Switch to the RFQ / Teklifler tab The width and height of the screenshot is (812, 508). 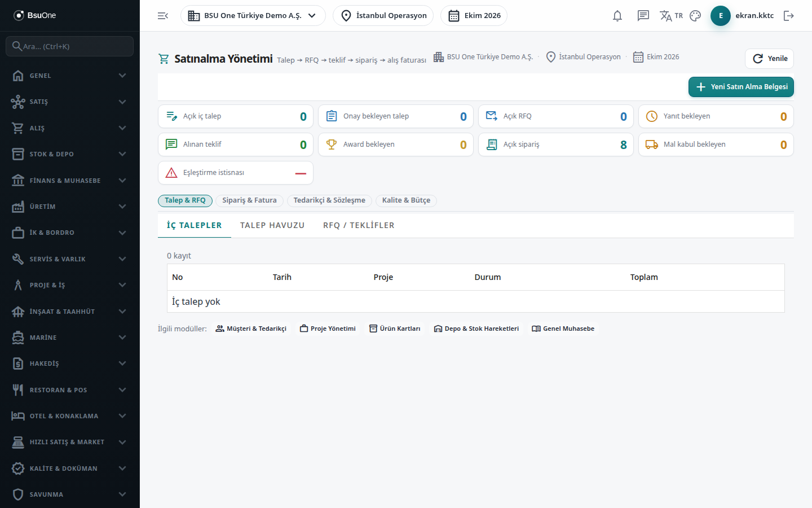point(359,225)
